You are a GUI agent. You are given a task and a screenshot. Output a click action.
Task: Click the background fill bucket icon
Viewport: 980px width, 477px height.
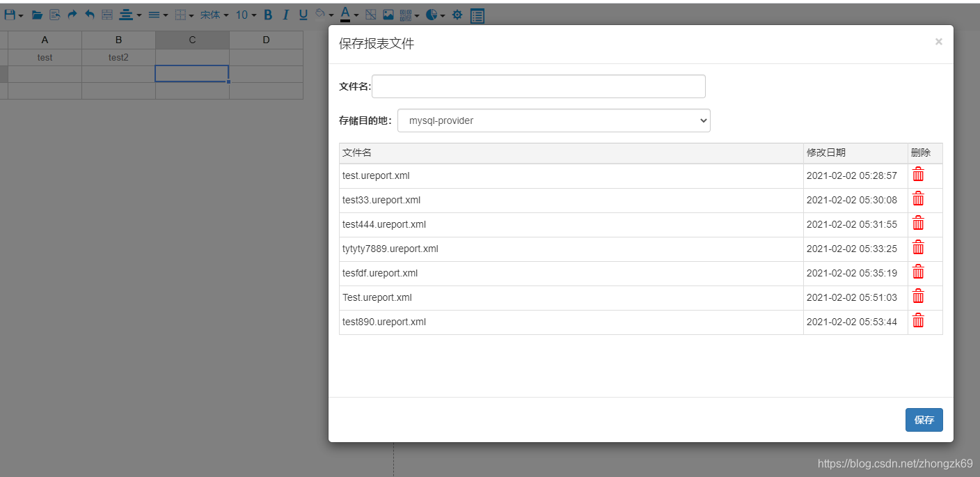321,14
